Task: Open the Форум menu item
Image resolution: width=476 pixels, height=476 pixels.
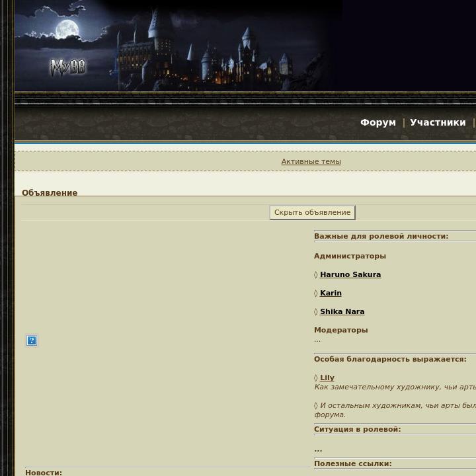Action: tap(378, 122)
